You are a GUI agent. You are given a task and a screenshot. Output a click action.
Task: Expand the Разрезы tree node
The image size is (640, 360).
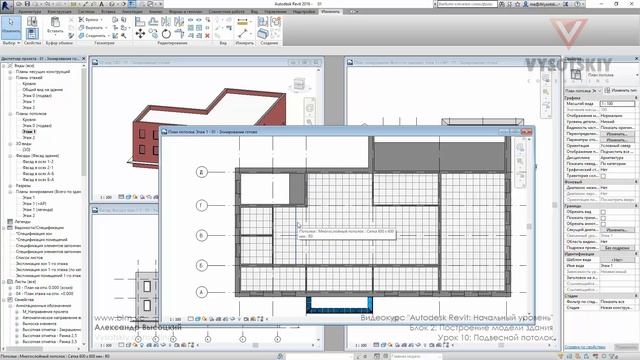10,186
